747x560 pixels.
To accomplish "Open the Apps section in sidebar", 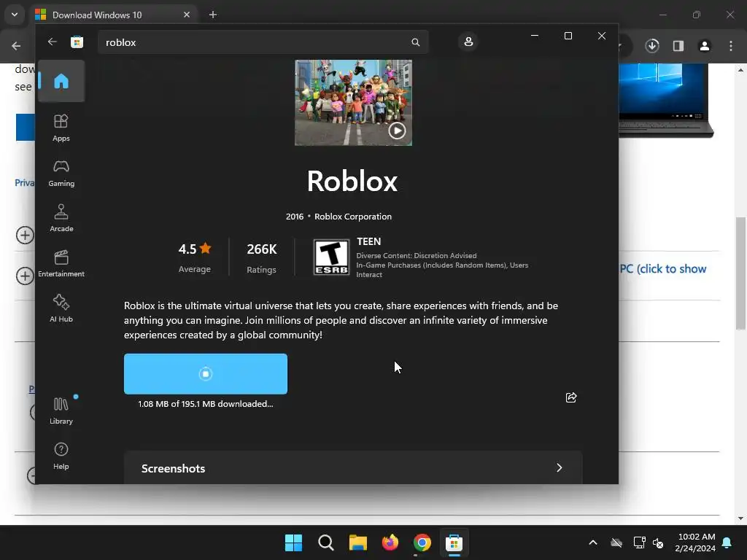I will pos(61,128).
